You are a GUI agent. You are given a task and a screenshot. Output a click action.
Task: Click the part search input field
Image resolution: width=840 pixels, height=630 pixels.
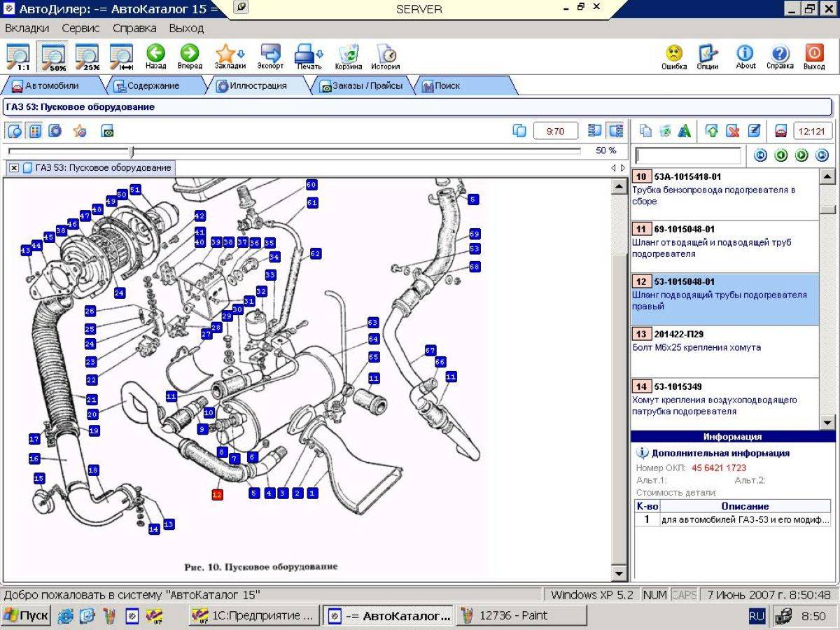click(x=687, y=155)
